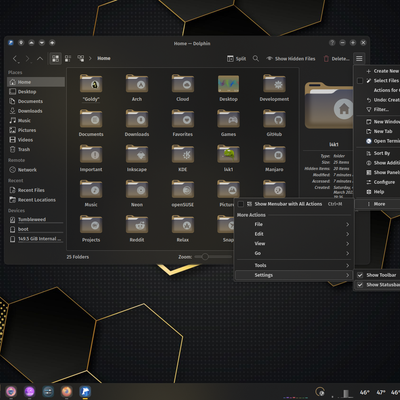This screenshot has height=400, width=400.
Task: Open the Projects folder
Action: tap(91, 229)
